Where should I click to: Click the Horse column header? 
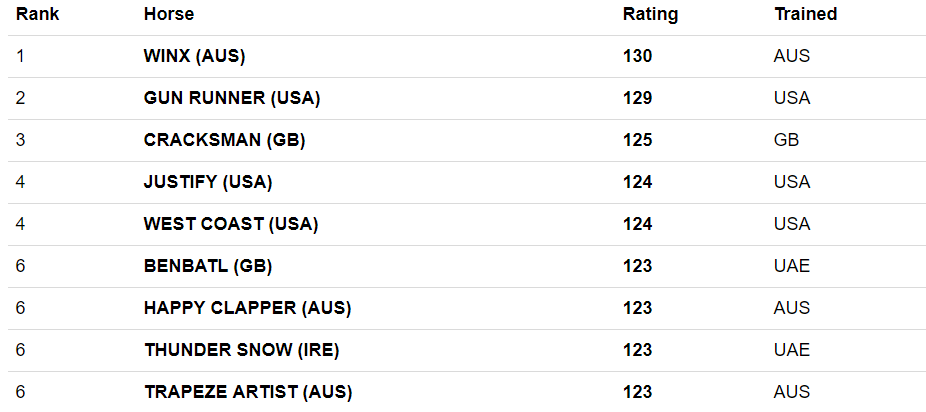[x=168, y=14]
